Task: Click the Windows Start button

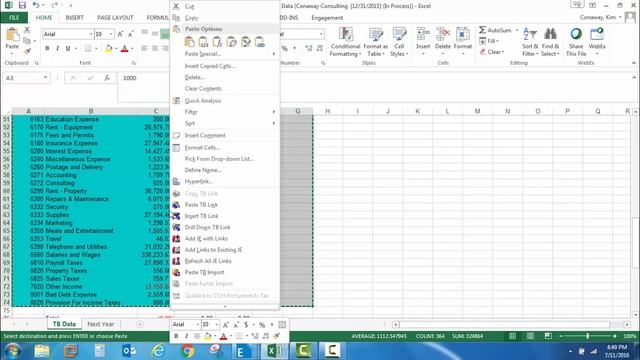Action: [x=12, y=351]
